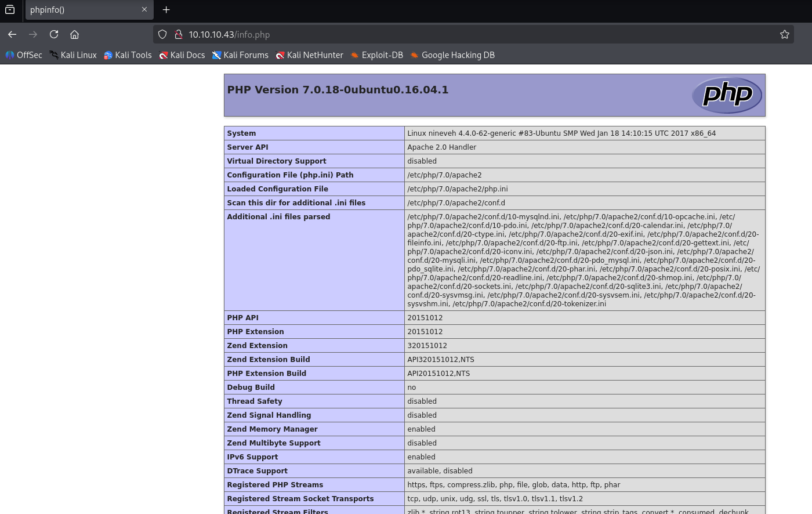Click the Zend Extension value 320151012
This screenshot has width=812, height=514.
[x=427, y=346]
